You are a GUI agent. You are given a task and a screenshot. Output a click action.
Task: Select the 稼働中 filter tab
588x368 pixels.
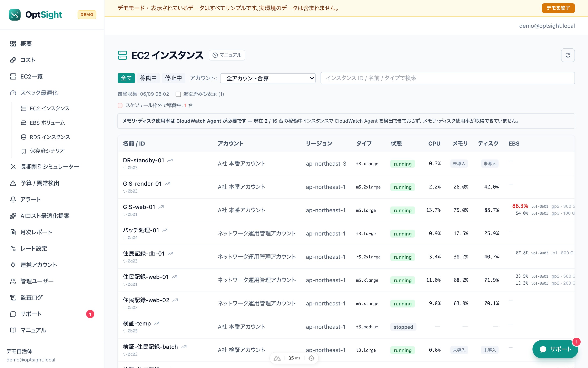148,78
